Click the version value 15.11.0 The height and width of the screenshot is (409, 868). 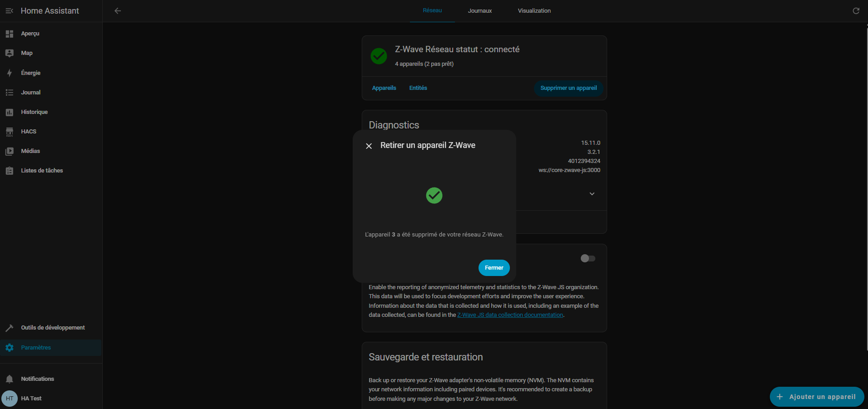[591, 143]
